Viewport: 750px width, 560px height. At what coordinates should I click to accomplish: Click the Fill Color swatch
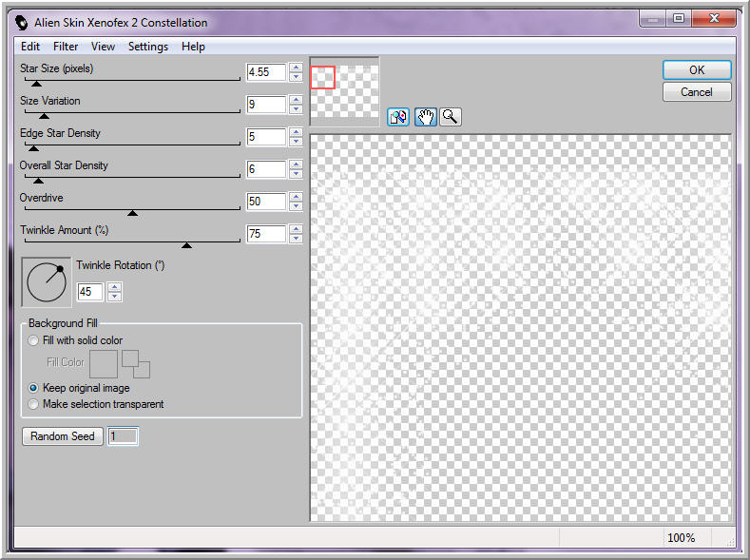(104, 364)
